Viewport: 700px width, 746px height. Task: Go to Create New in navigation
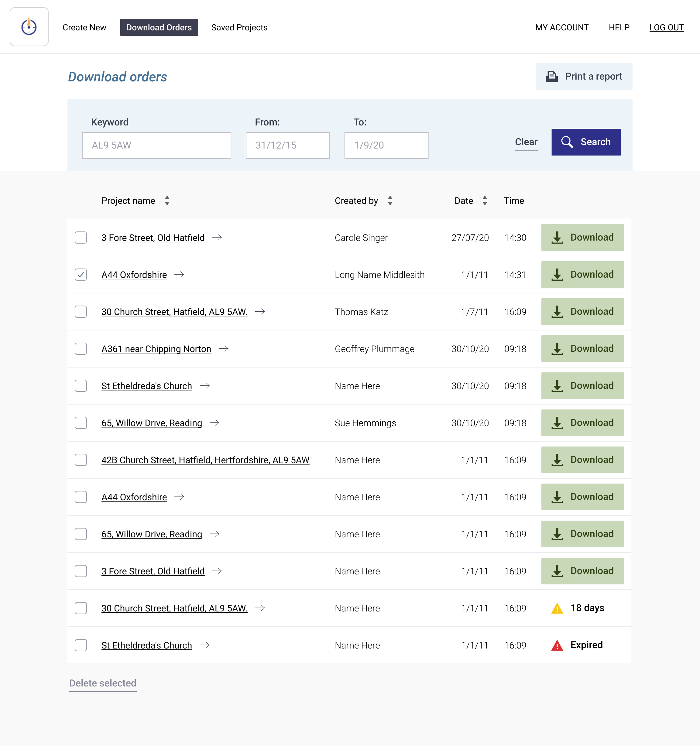[84, 27]
